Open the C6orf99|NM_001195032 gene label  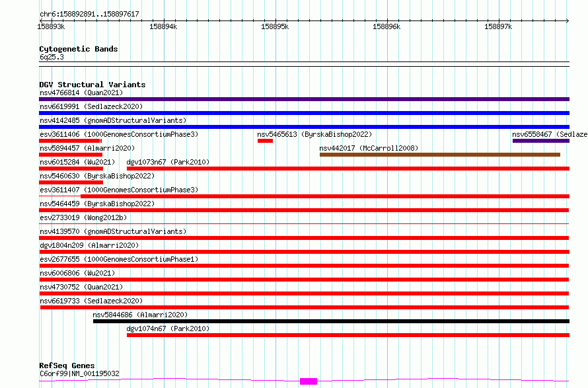coord(79,373)
